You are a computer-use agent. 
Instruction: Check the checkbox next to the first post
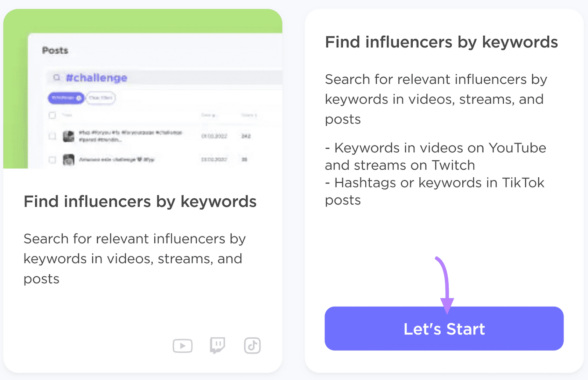tap(52, 136)
